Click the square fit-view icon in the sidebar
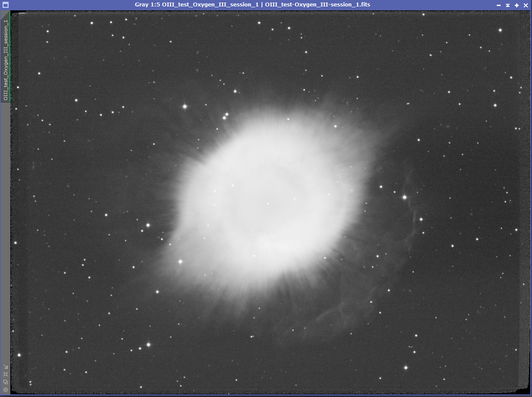Viewport: 532px width, 397px height. (x=6, y=374)
